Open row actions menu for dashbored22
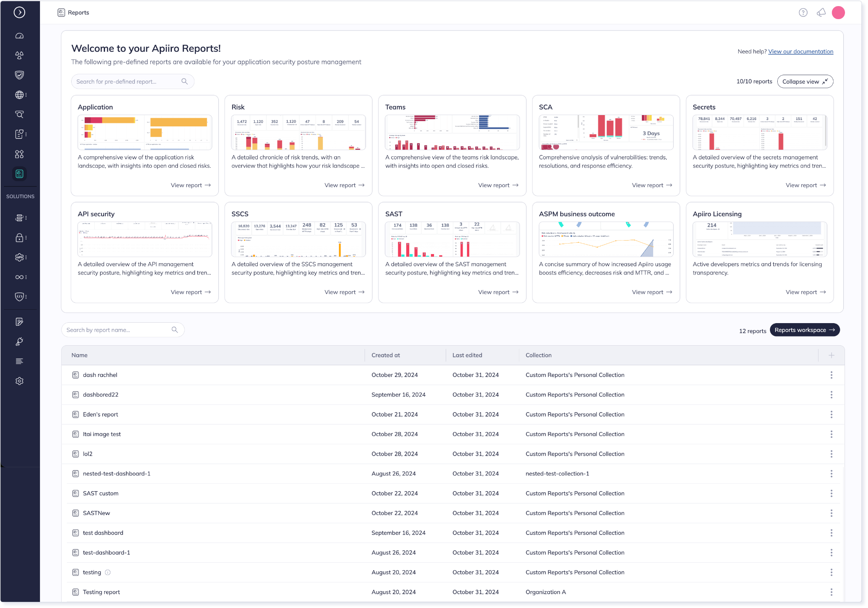This screenshot has width=868, height=608. pos(832,395)
